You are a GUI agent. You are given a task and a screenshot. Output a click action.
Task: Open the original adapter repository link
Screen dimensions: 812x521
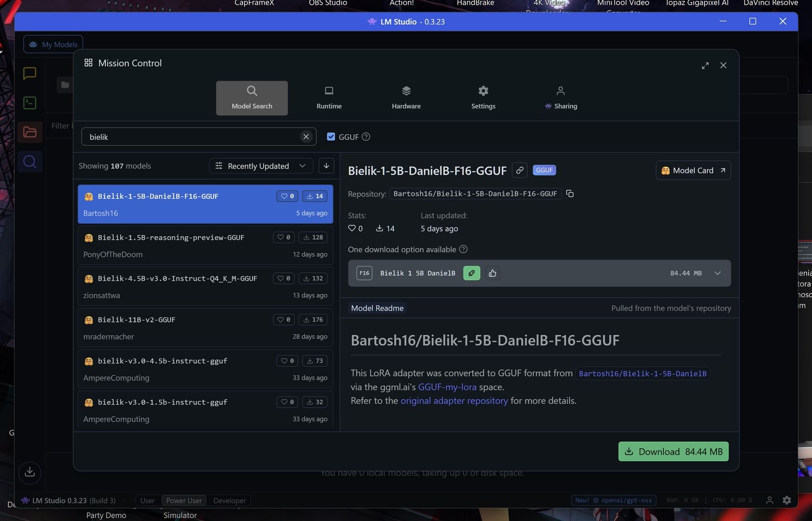click(x=454, y=400)
